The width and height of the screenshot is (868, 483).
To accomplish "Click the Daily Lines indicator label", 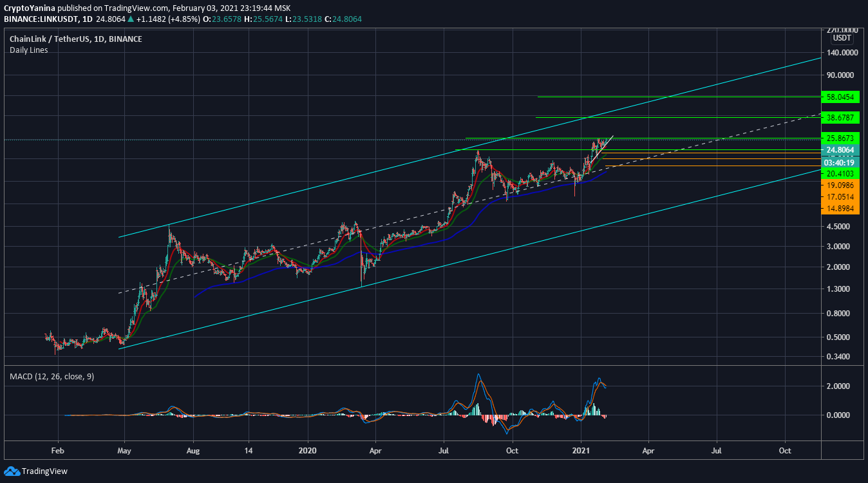I will click(x=28, y=50).
